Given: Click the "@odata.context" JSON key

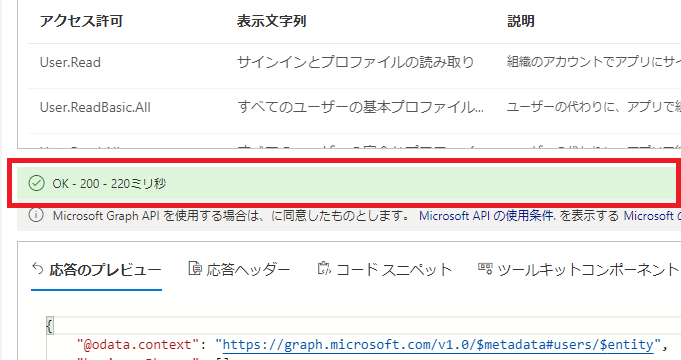Looking at the screenshot, I should point(137,345).
